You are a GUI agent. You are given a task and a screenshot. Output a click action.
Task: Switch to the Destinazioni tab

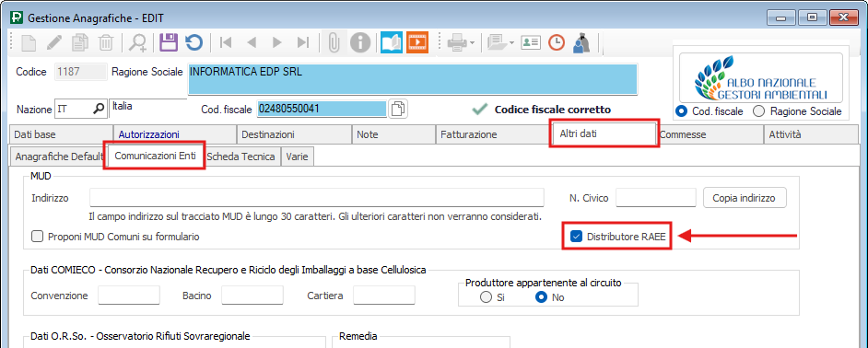pos(295,134)
